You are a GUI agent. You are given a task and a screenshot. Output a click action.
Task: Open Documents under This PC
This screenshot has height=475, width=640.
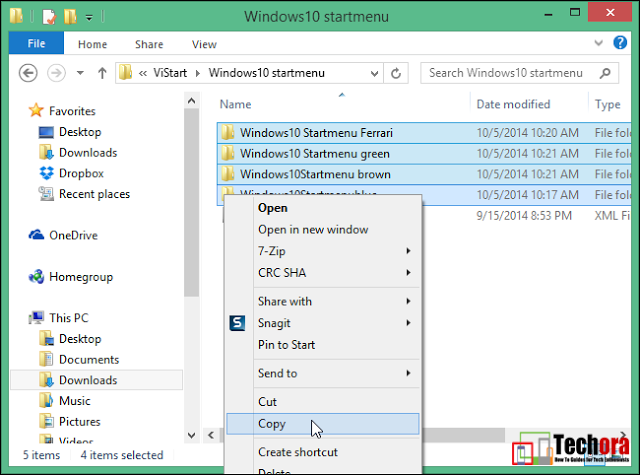89,360
